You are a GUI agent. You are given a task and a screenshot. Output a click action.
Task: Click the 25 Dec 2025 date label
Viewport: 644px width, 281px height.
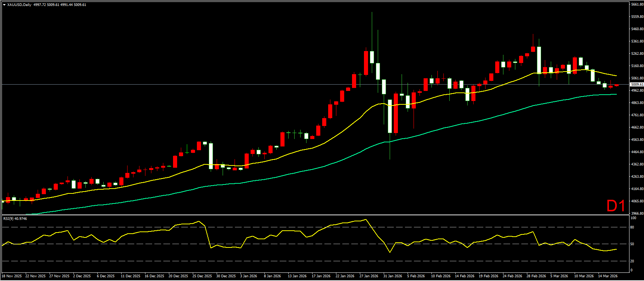[202, 276]
